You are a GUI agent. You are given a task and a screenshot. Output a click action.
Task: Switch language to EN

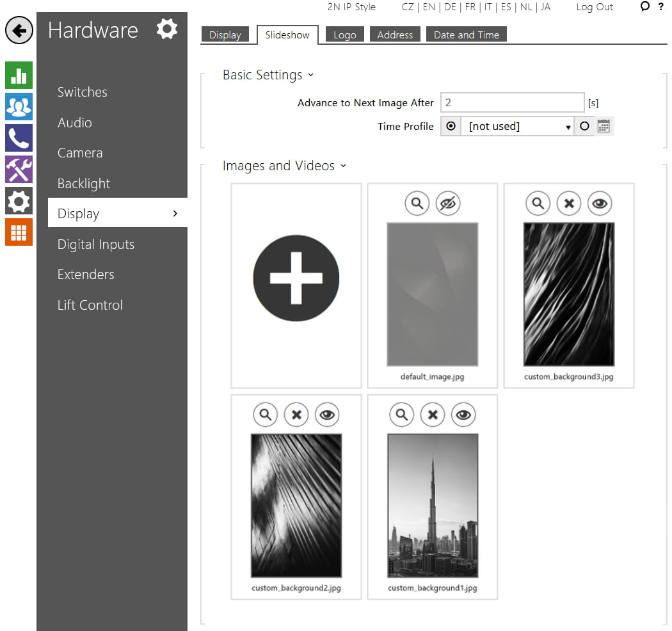(429, 7)
